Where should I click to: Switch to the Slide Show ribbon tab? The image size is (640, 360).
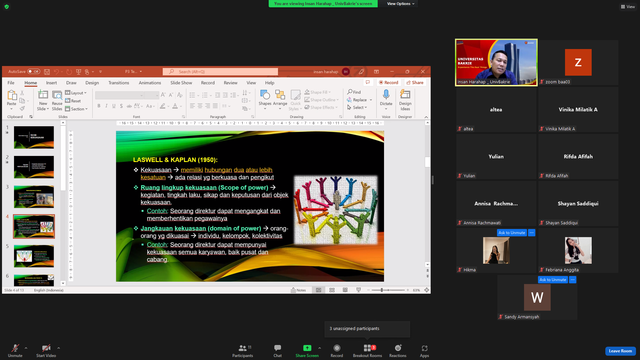point(181,83)
